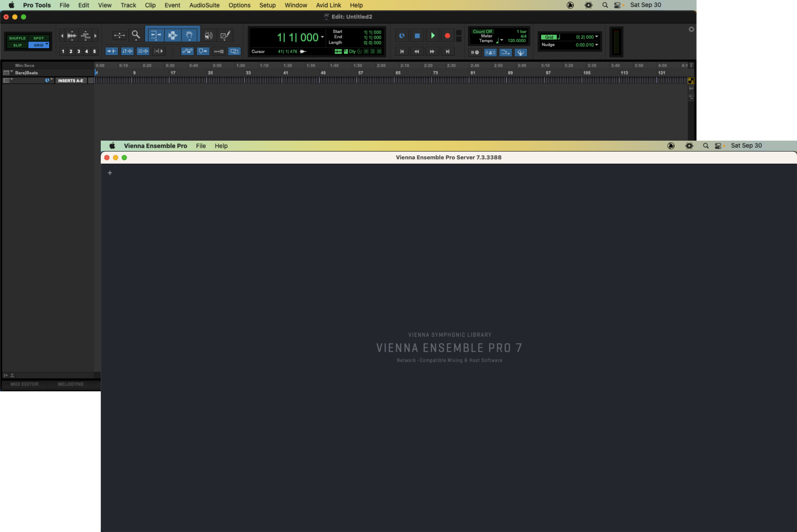The width and height of the screenshot is (797, 532).
Task: Toggle MIDI merge button
Action: pos(505,53)
